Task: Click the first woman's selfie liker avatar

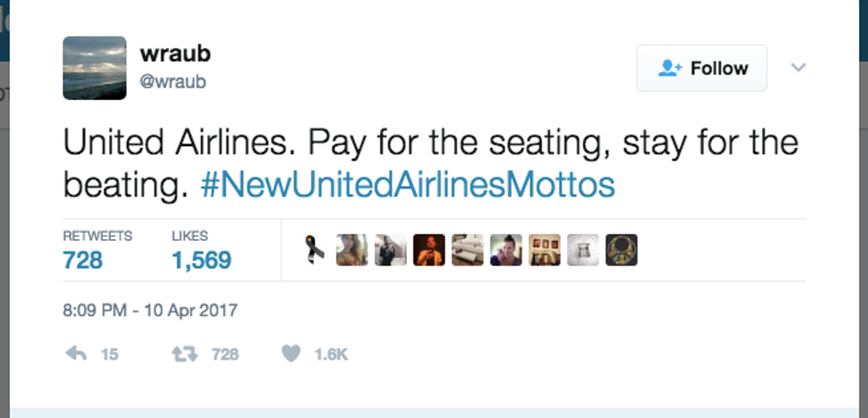Action: (x=352, y=251)
